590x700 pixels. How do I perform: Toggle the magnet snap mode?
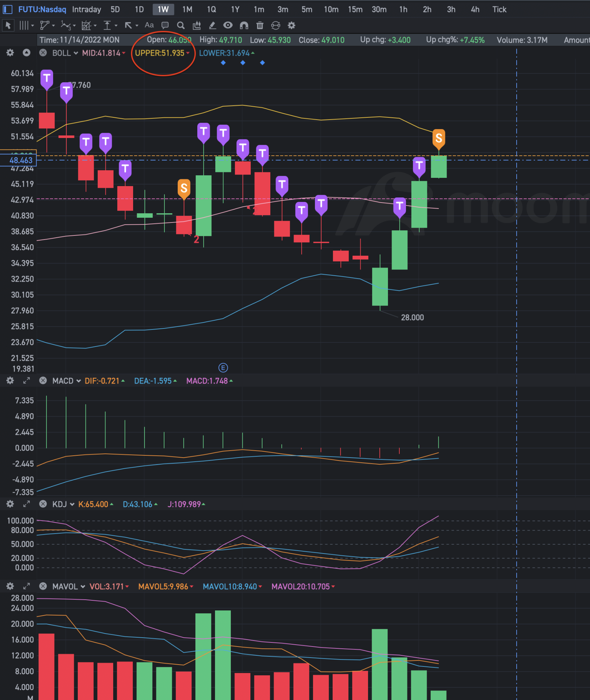(x=244, y=25)
